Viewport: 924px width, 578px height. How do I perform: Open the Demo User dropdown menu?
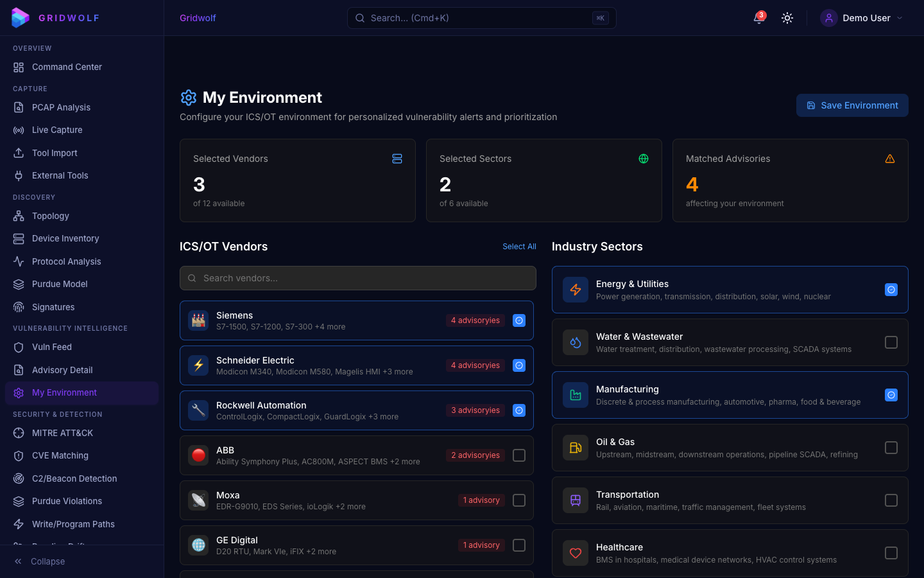pos(862,18)
